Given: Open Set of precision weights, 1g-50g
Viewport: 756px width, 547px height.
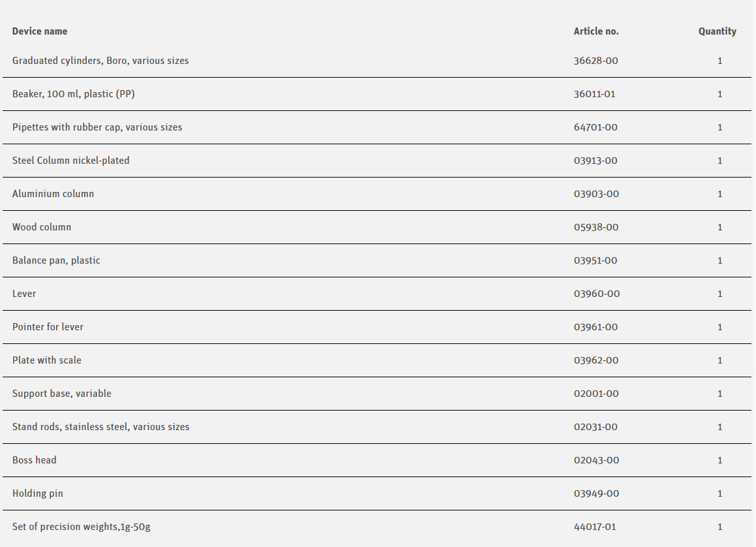Looking at the screenshot, I should pyautogui.click(x=82, y=527).
